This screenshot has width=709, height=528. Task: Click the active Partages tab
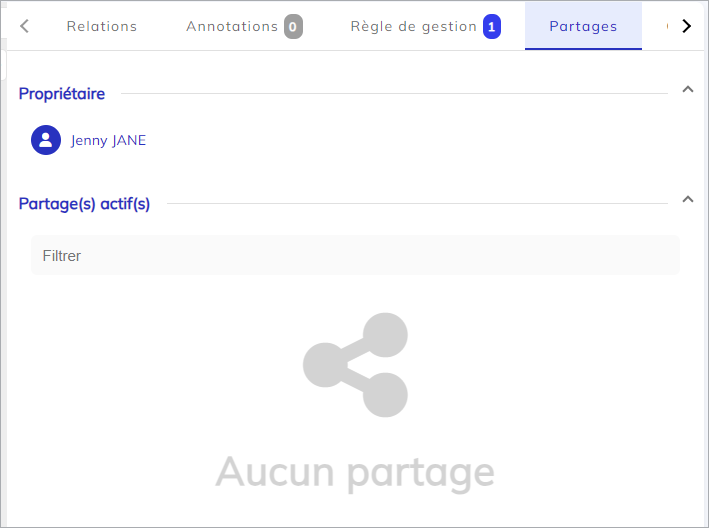583,26
